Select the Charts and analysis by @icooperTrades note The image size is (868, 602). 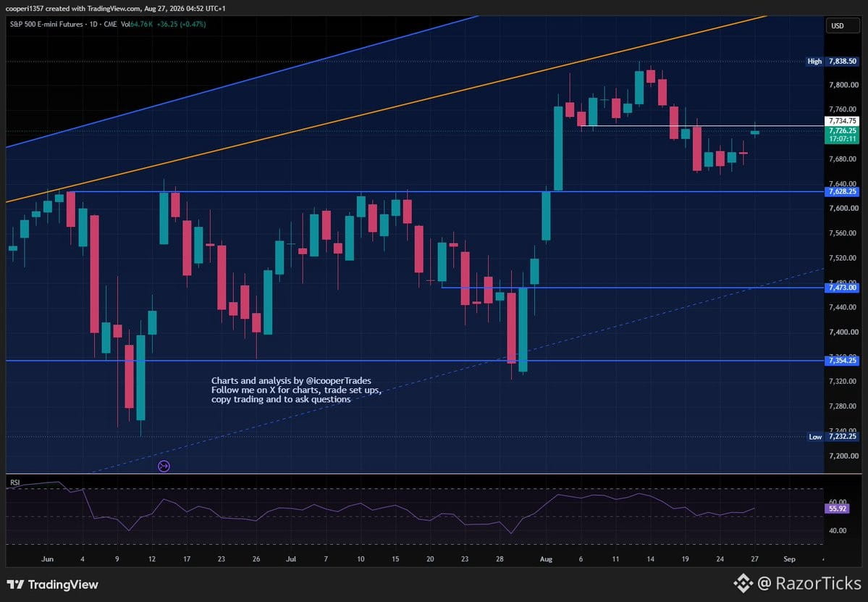pos(296,390)
